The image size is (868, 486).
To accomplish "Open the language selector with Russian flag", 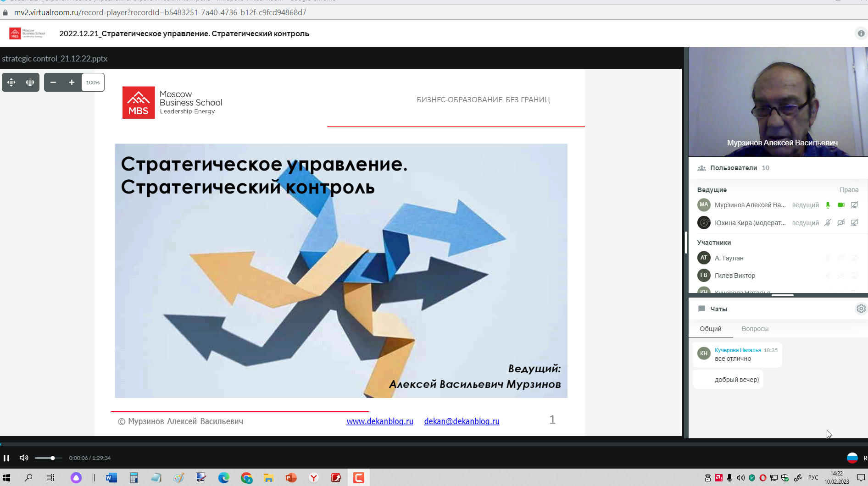I will point(852,458).
